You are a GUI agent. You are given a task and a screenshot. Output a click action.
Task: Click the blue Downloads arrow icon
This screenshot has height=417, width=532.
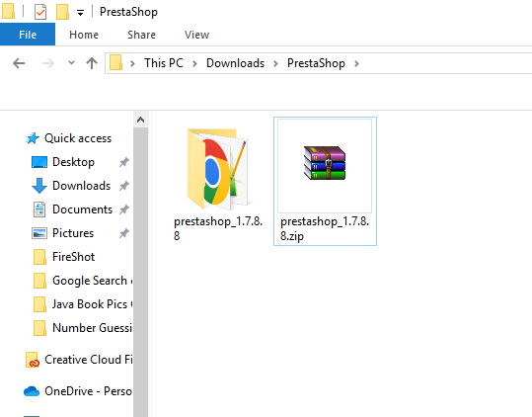click(39, 186)
